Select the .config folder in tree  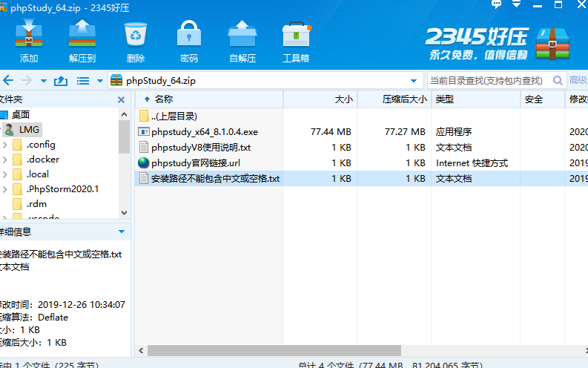pyautogui.click(x=34, y=145)
